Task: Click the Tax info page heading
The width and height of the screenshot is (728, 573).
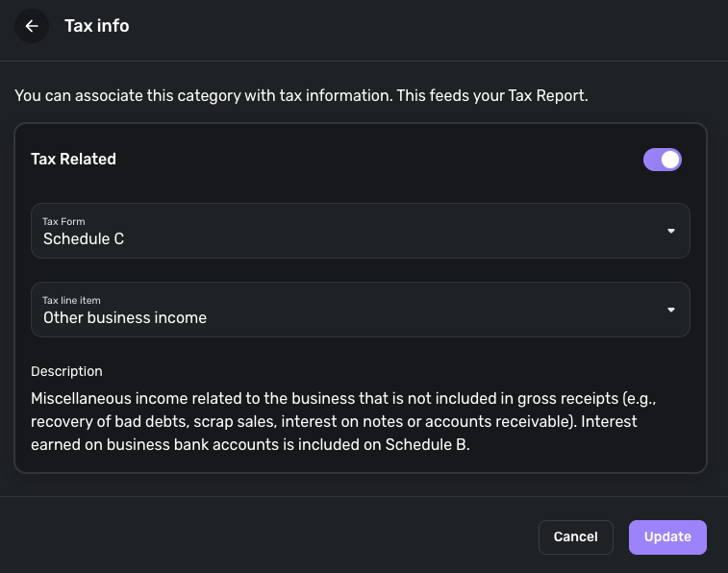Action: point(96,26)
